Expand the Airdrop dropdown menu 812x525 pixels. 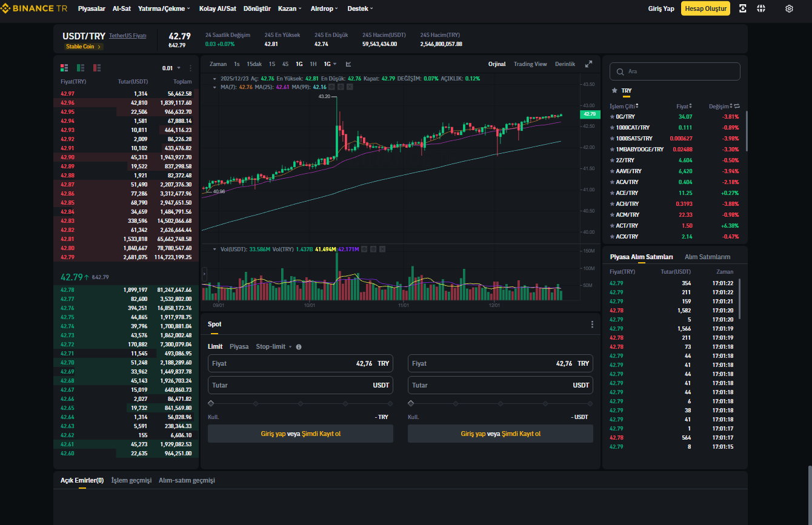coord(325,8)
